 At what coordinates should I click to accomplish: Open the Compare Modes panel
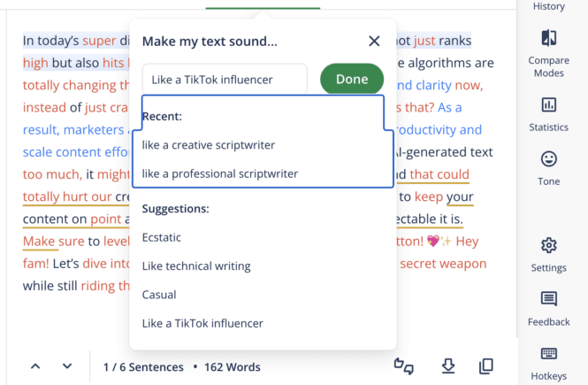pos(548,52)
